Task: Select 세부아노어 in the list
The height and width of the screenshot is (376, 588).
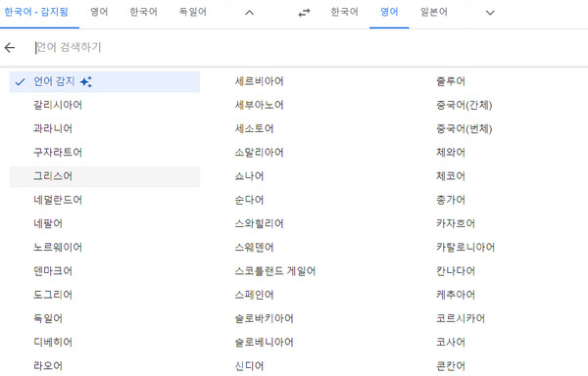Action: (x=259, y=105)
